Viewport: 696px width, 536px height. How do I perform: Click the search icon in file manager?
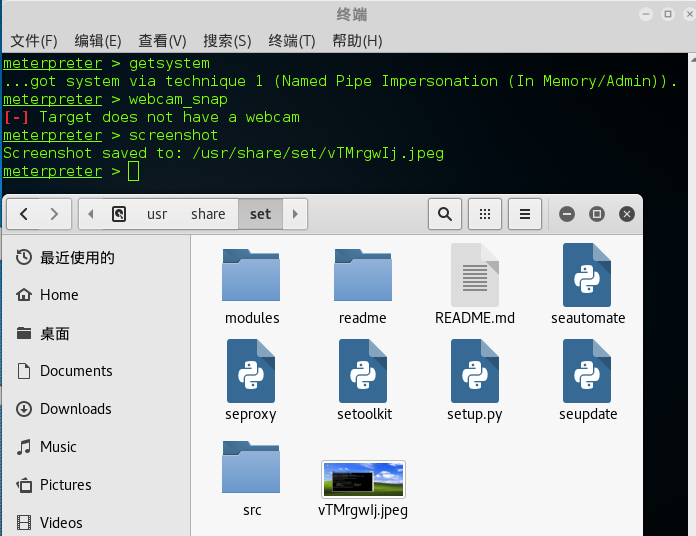[445, 214]
